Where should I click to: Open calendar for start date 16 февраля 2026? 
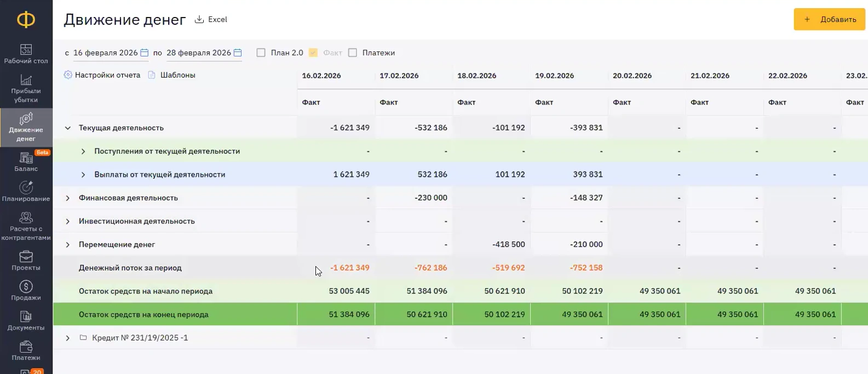tap(145, 53)
